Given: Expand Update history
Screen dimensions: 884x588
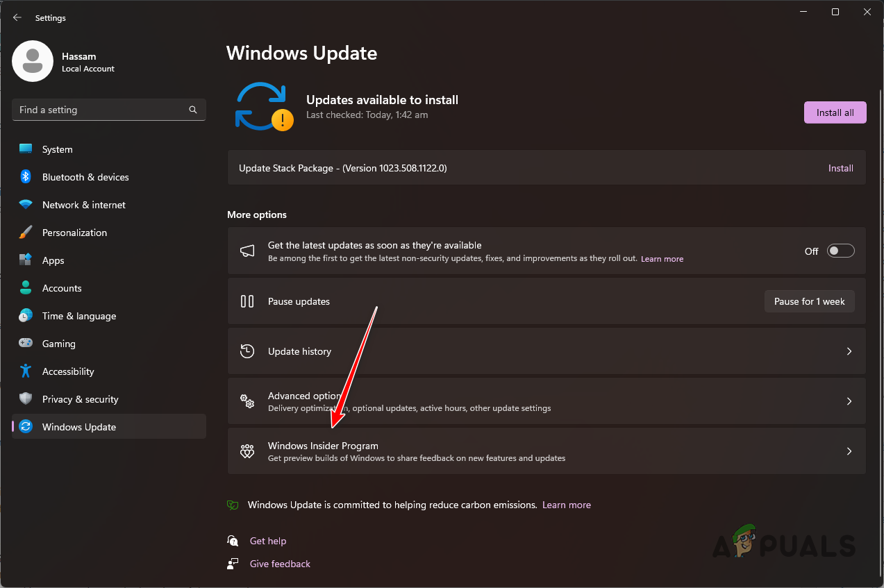Looking at the screenshot, I should (546, 351).
